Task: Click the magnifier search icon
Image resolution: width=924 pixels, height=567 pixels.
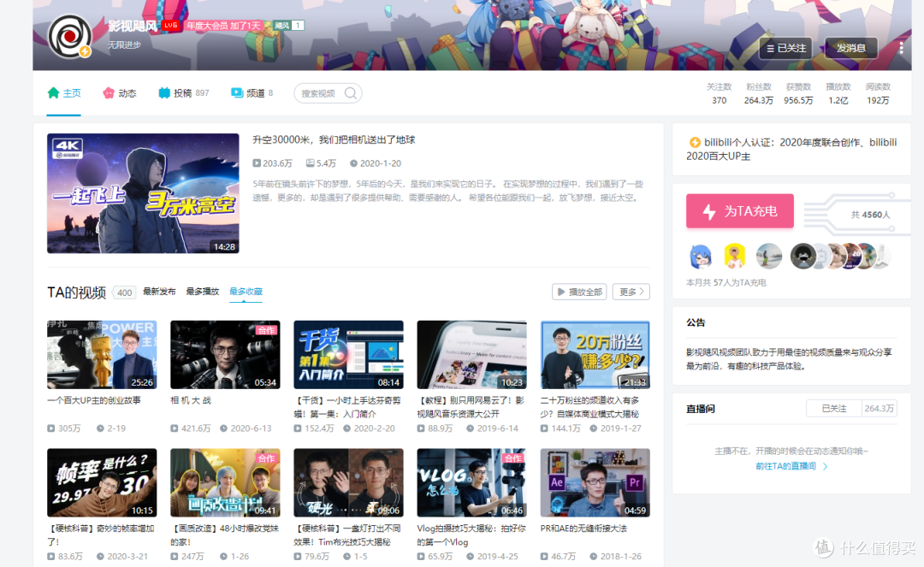Action: click(x=351, y=93)
